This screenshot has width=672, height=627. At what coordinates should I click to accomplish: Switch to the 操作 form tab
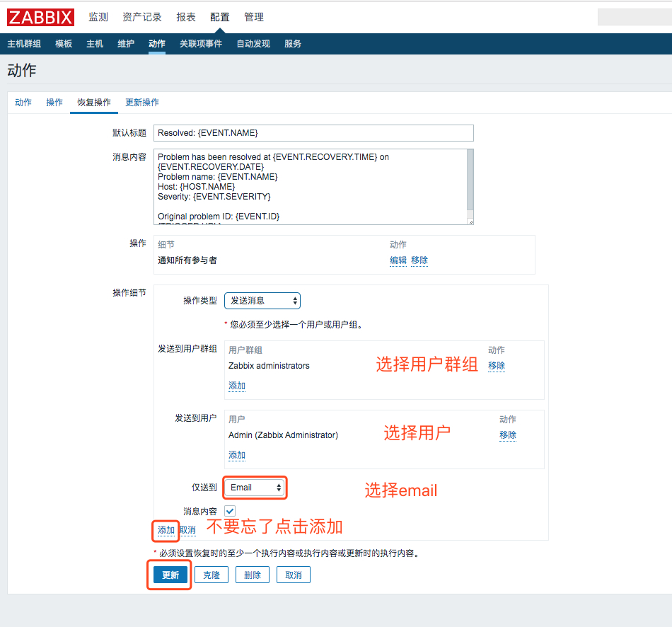tap(54, 103)
